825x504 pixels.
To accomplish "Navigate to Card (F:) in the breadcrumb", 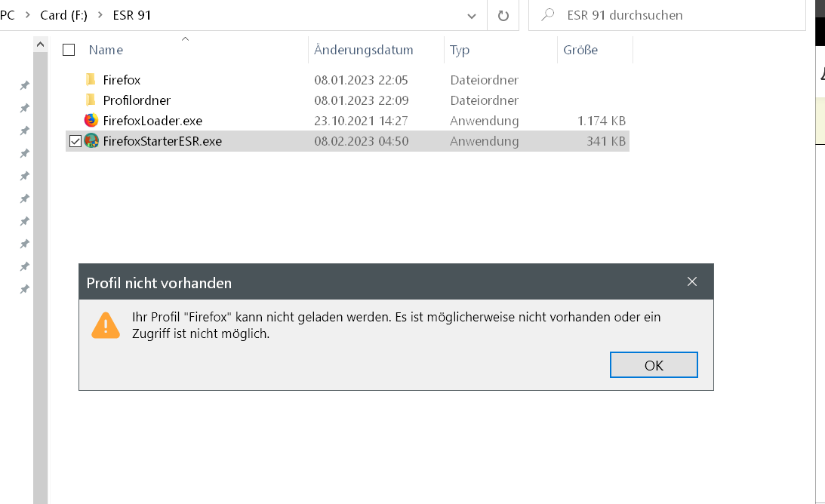I will coord(64,15).
